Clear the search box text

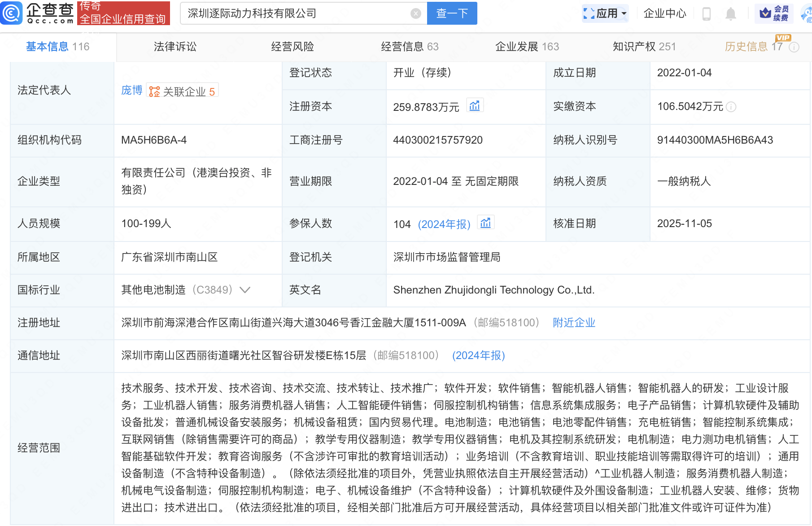click(415, 13)
